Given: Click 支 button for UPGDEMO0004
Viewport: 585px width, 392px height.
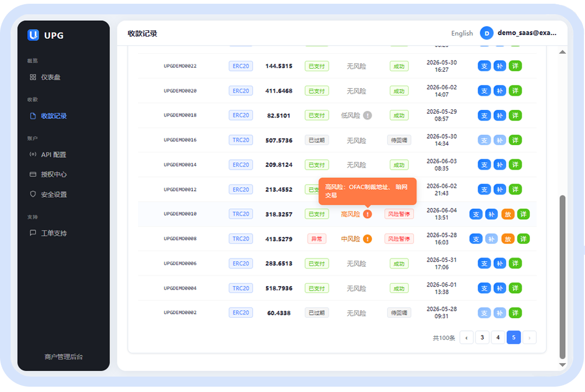Looking at the screenshot, I should [x=484, y=288].
